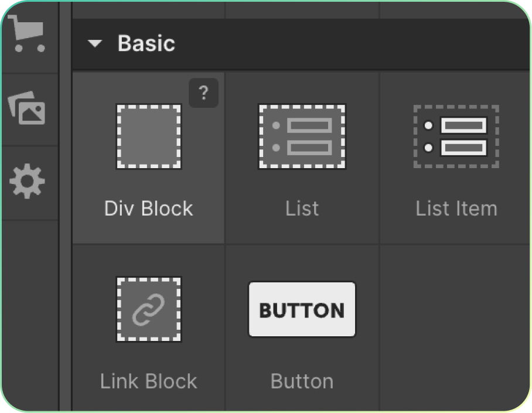Click the Basic header bar's empty area
This screenshot has width=532, height=413.
click(352, 44)
